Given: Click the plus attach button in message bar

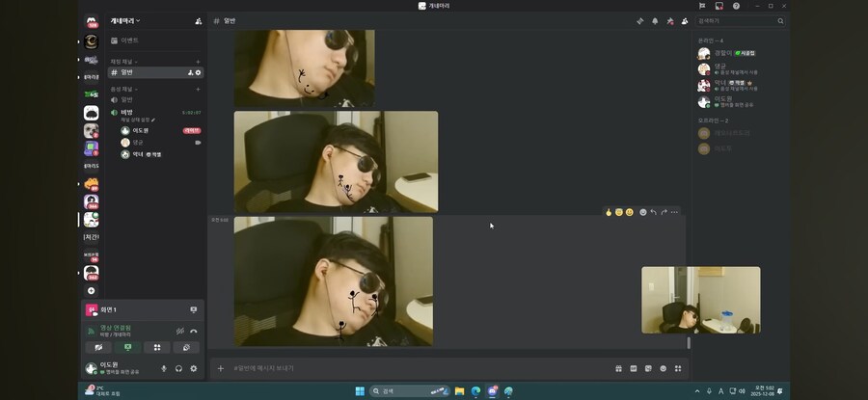Looking at the screenshot, I should [220, 368].
